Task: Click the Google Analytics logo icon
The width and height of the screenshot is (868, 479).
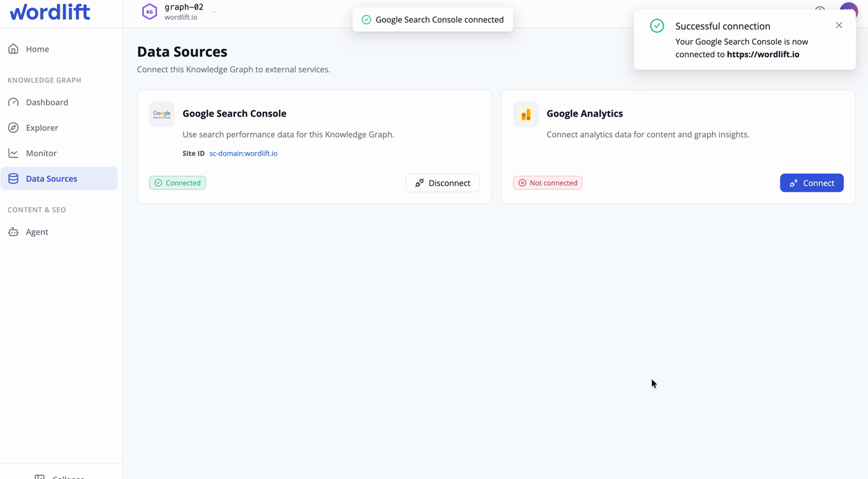Action: (526, 114)
